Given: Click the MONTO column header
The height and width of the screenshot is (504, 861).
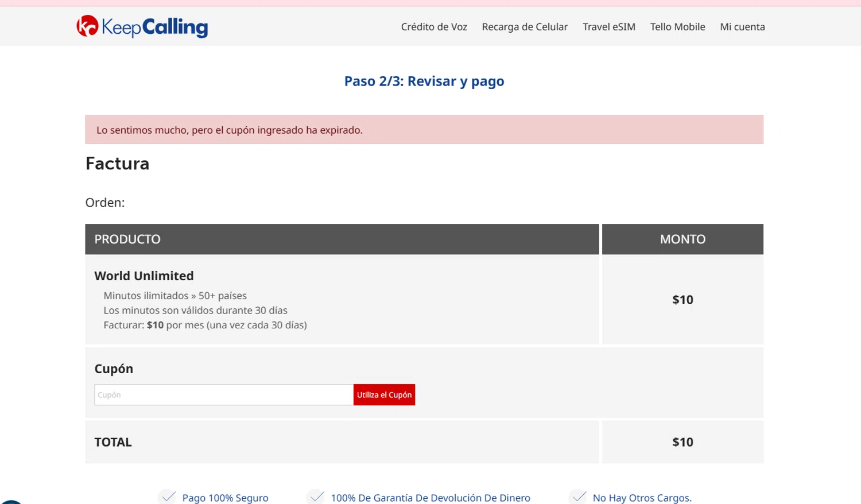Looking at the screenshot, I should (682, 239).
